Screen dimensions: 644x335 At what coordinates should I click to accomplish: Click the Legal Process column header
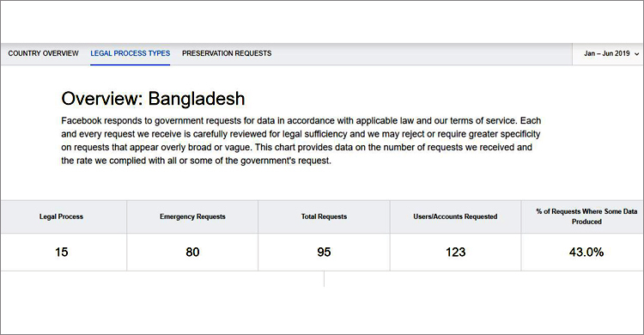61,216
